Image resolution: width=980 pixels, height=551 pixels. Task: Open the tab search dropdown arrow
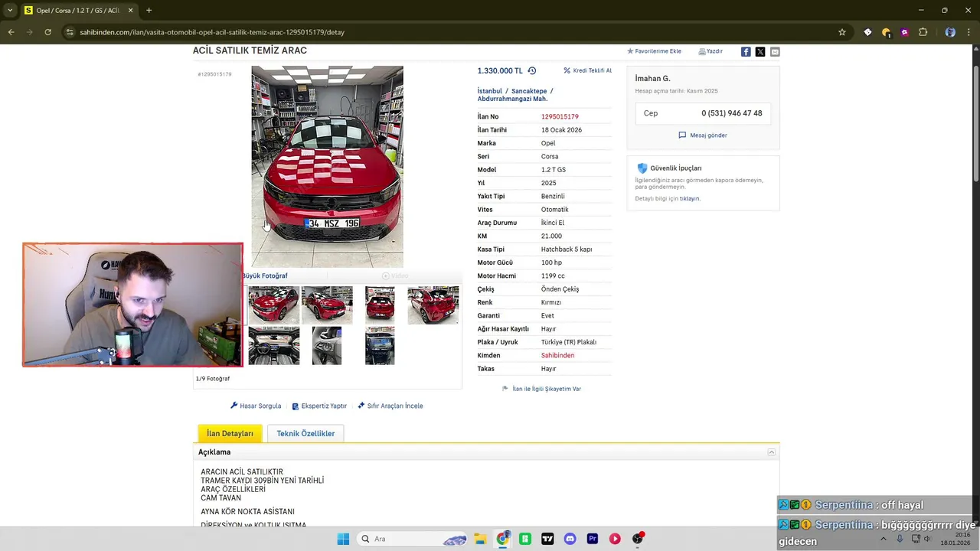[x=10, y=11]
